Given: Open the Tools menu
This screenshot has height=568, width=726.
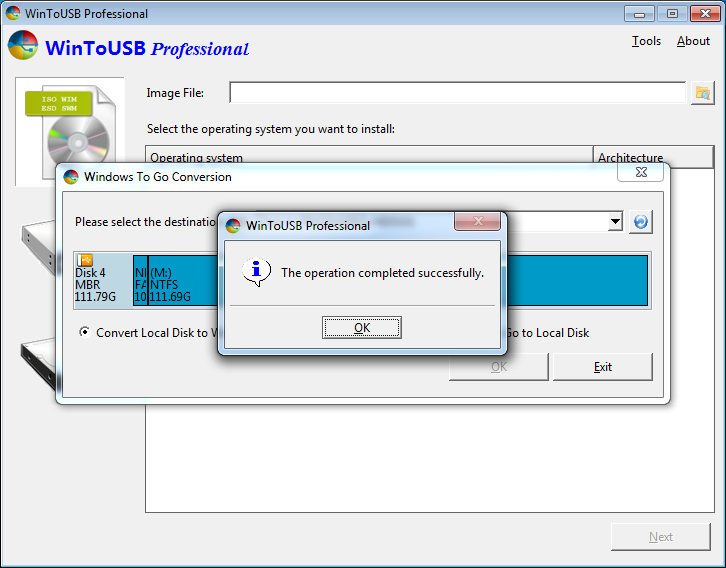Looking at the screenshot, I should coord(646,41).
